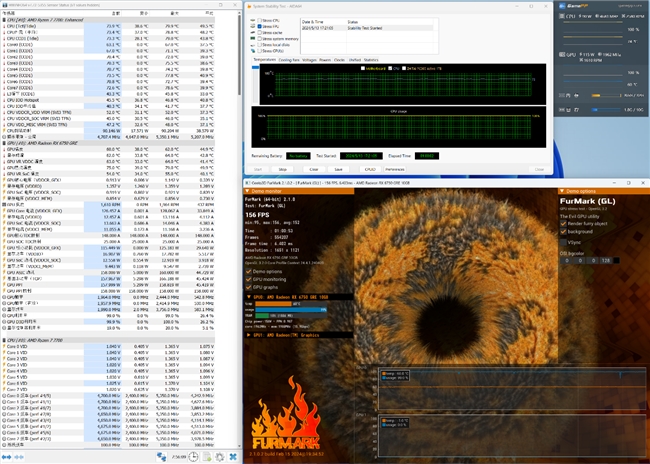Viewport: 650px width, 464px height.
Task: Collapse GPU0 AMD Radeon RX 6750 GRE section in FurMark
Action: tap(249, 297)
